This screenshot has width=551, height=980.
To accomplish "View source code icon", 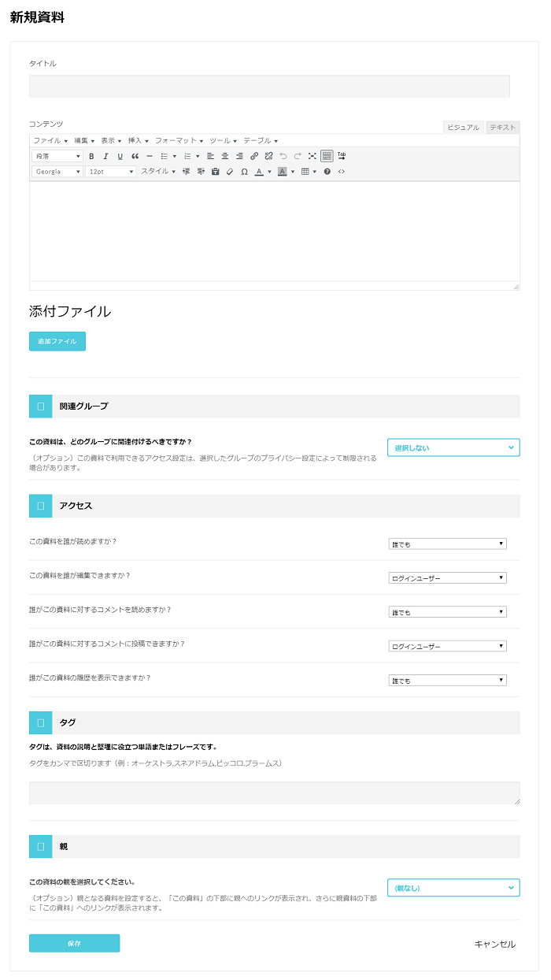I will [341, 171].
